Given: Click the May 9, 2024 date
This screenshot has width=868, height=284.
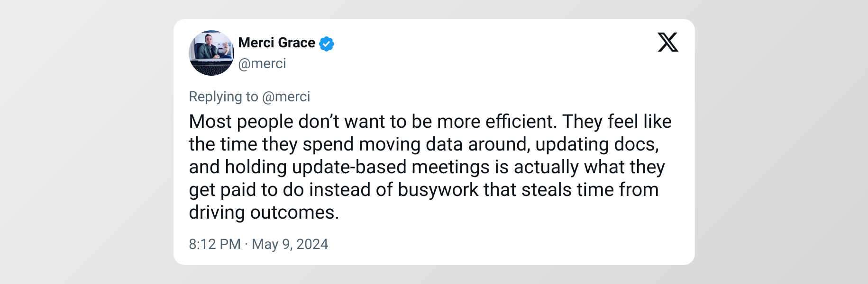Looking at the screenshot, I should (x=290, y=244).
